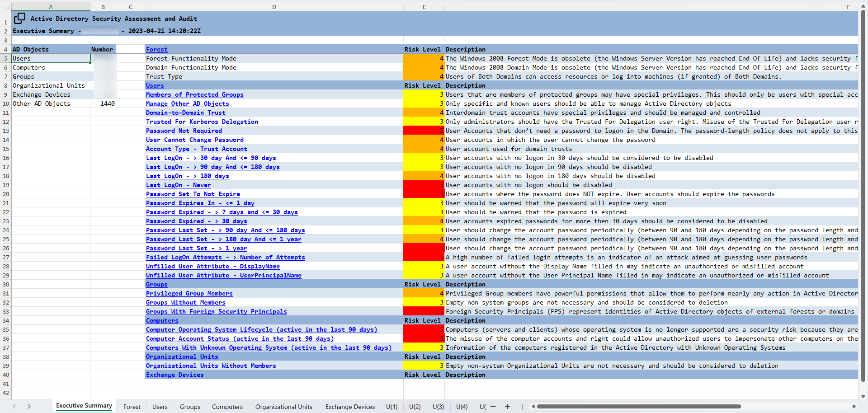The height and width of the screenshot is (413, 868).
Task: Select row 13 header
Action: tap(5, 131)
